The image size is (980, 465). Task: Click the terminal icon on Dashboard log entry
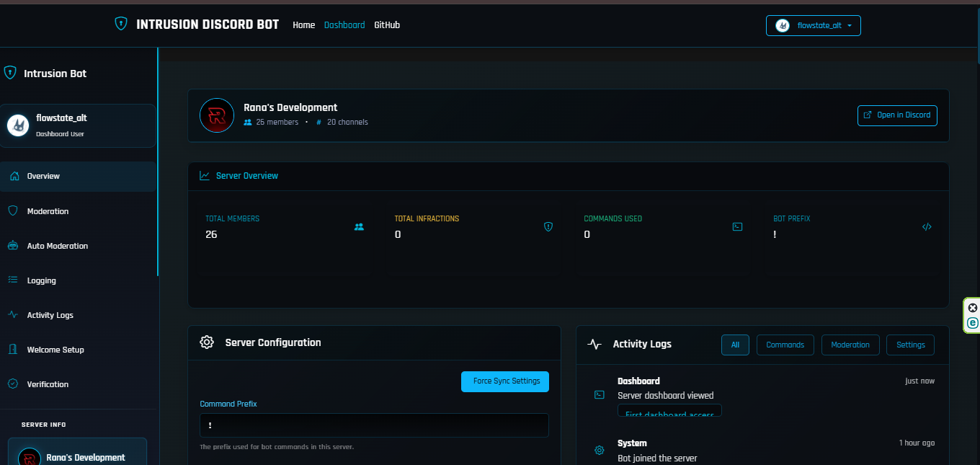[x=599, y=394]
